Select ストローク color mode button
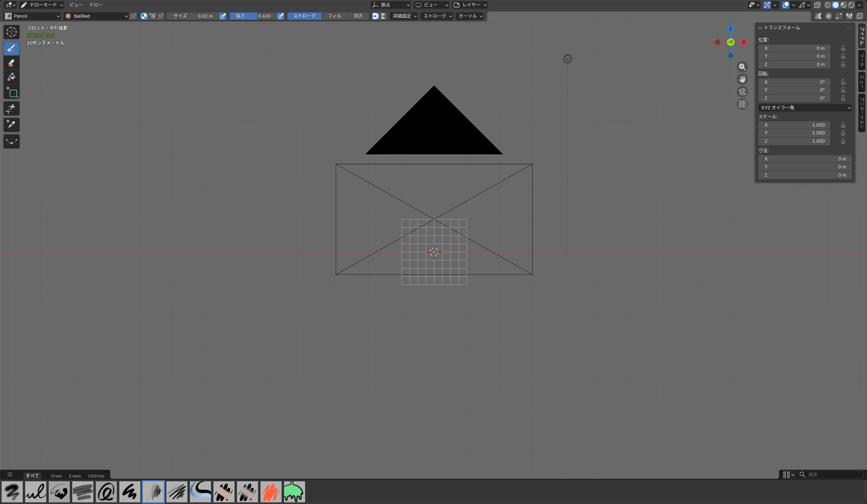The image size is (867, 504). [304, 16]
